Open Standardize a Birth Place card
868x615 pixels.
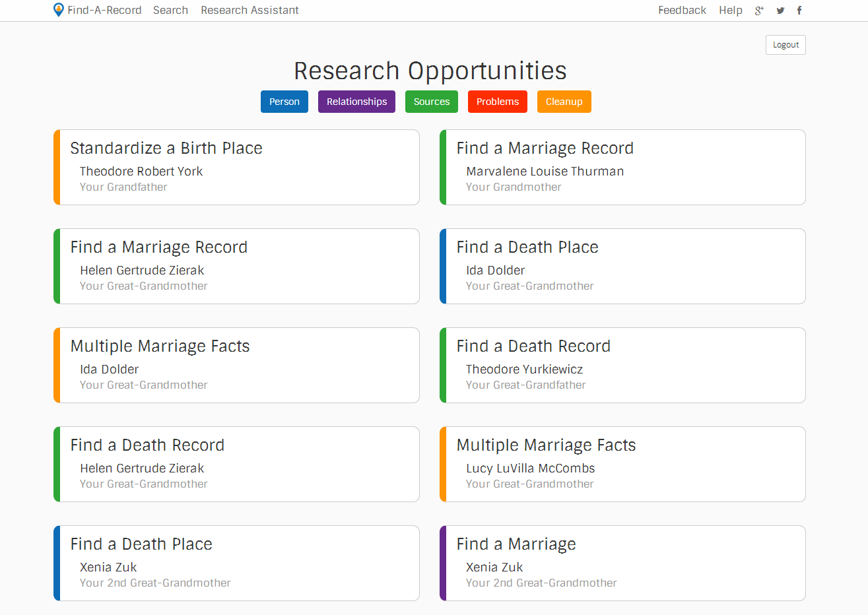point(236,167)
